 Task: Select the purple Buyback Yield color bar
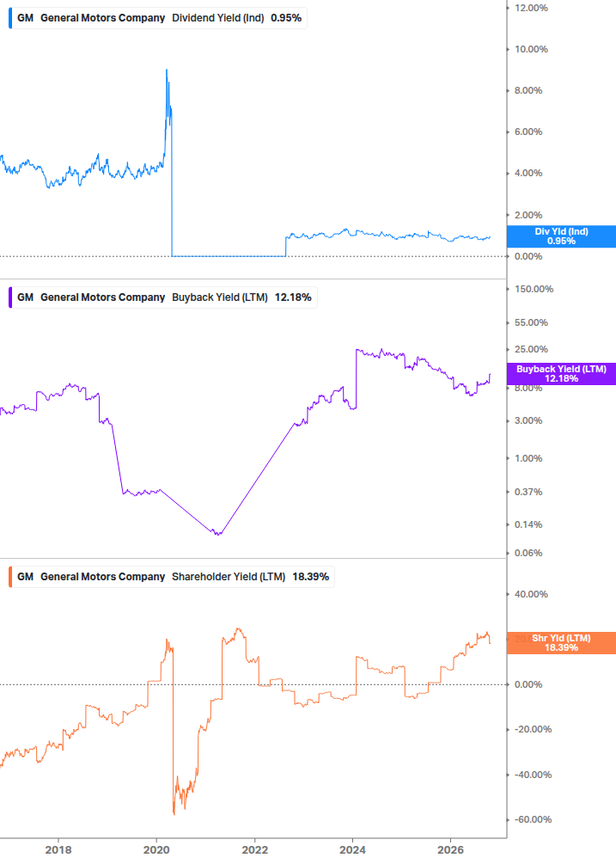pyautogui.click(x=10, y=297)
